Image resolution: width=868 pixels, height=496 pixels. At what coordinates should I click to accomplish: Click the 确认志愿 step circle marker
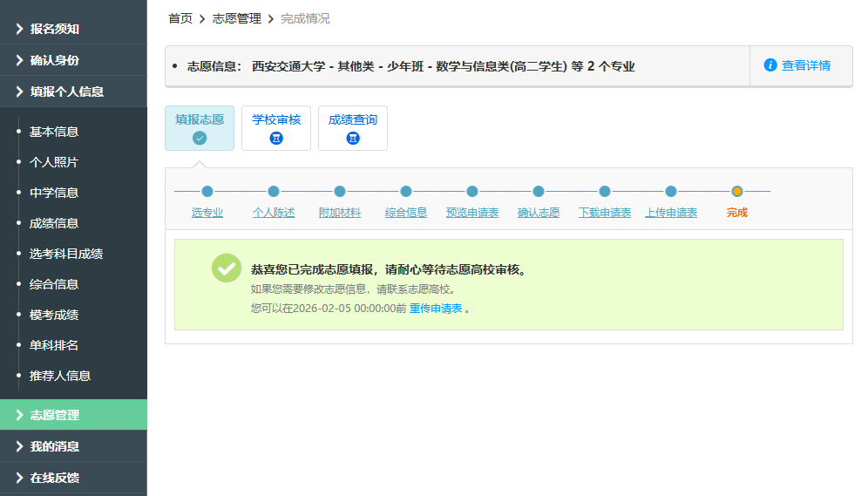(539, 192)
